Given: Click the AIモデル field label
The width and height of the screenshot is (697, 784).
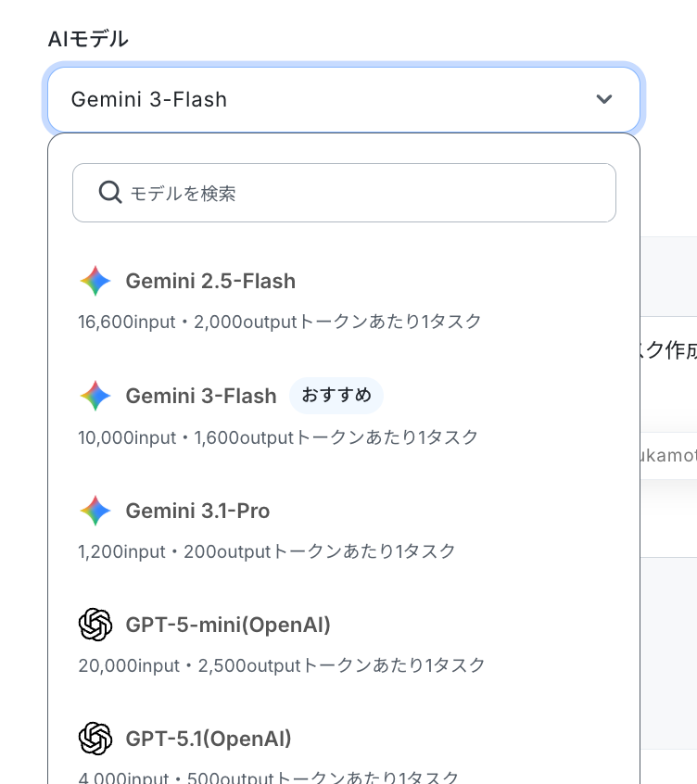Looking at the screenshot, I should pyautogui.click(x=88, y=39).
